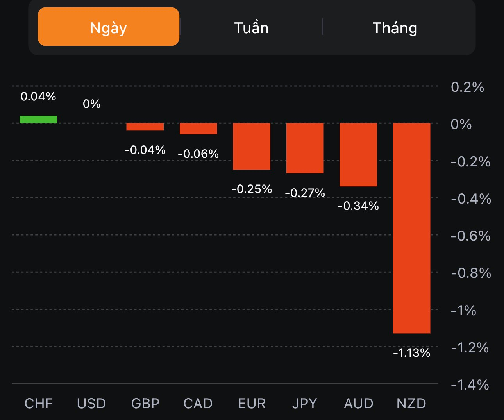This screenshot has width=504, height=420.
Task: Select the GBP axis label
Action: [x=145, y=403]
